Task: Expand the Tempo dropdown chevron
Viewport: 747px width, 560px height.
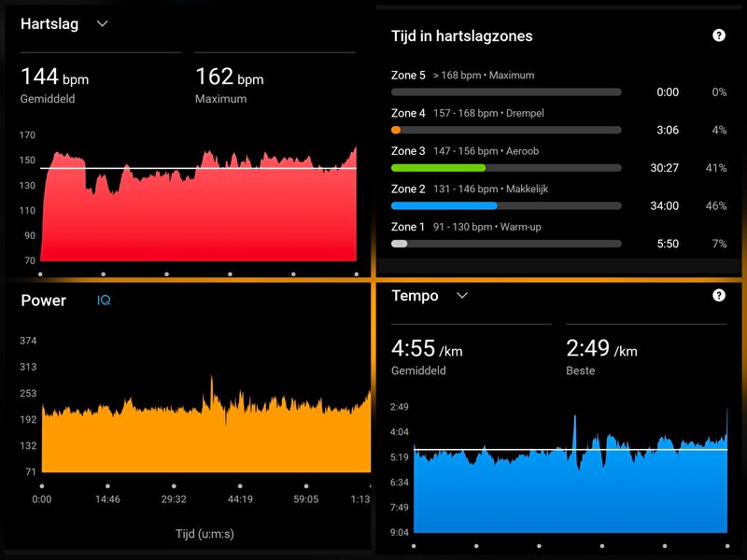Action: (x=461, y=296)
